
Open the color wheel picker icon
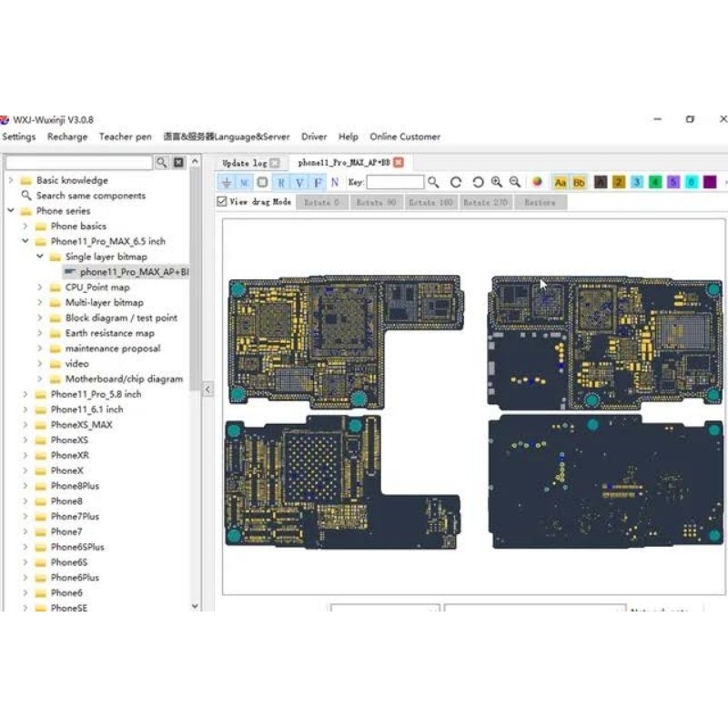[x=537, y=182]
